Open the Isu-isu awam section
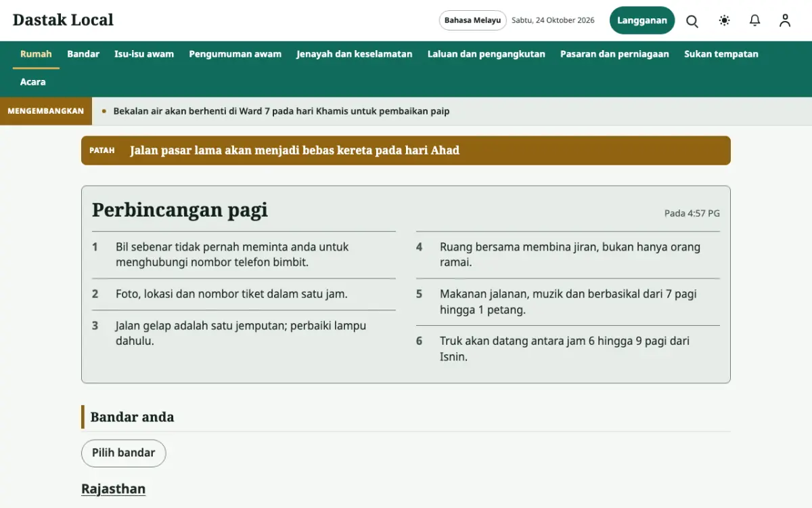 coord(144,54)
